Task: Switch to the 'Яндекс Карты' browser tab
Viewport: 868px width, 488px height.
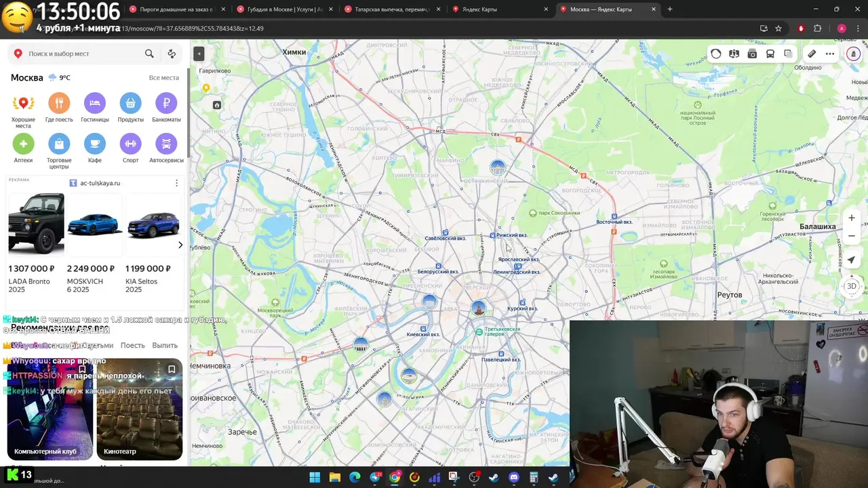Action: point(500,9)
